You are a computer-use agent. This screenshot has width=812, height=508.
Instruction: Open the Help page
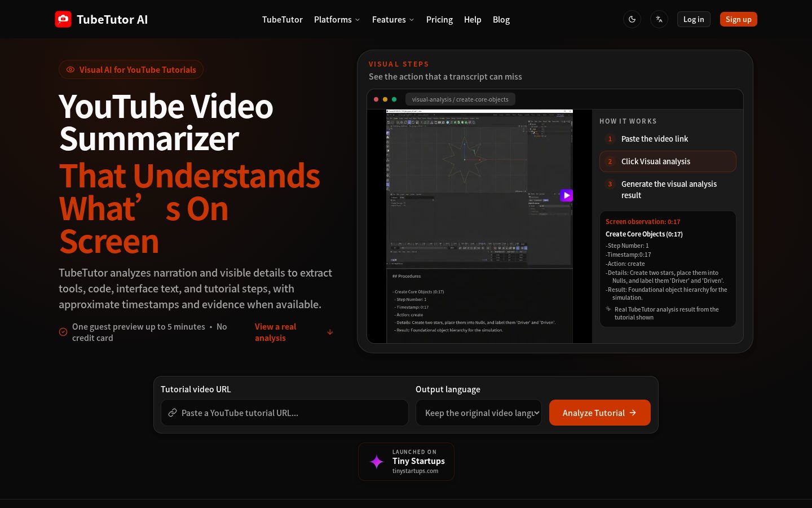tap(473, 19)
